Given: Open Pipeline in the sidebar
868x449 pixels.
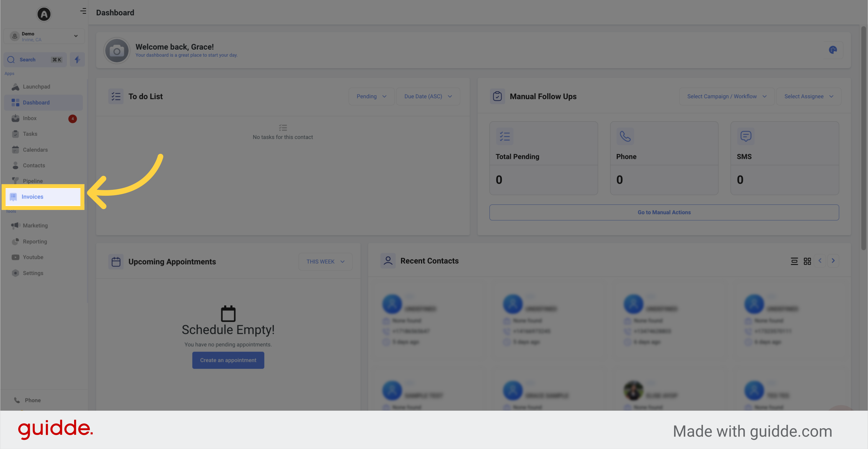Looking at the screenshot, I should click(x=43, y=181).
